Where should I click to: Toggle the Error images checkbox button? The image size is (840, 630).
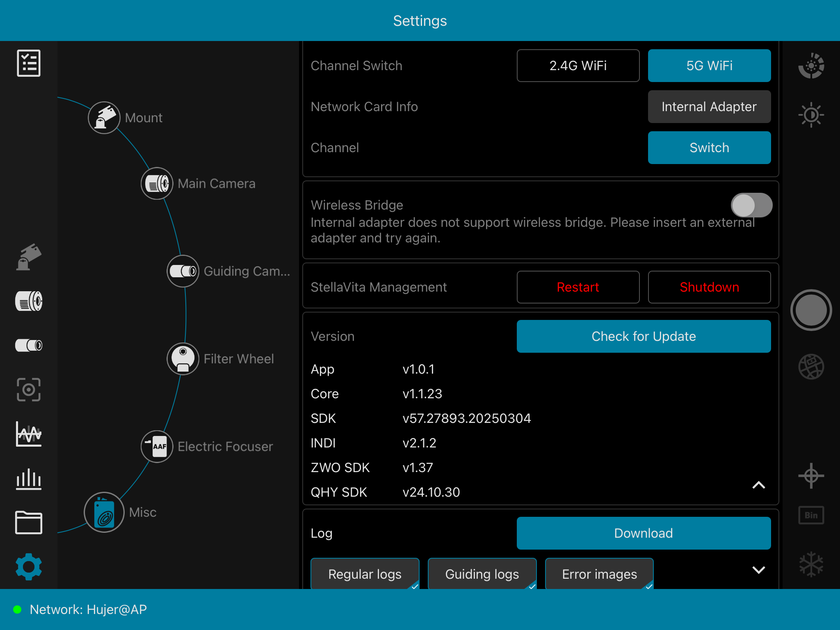coord(599,574)
